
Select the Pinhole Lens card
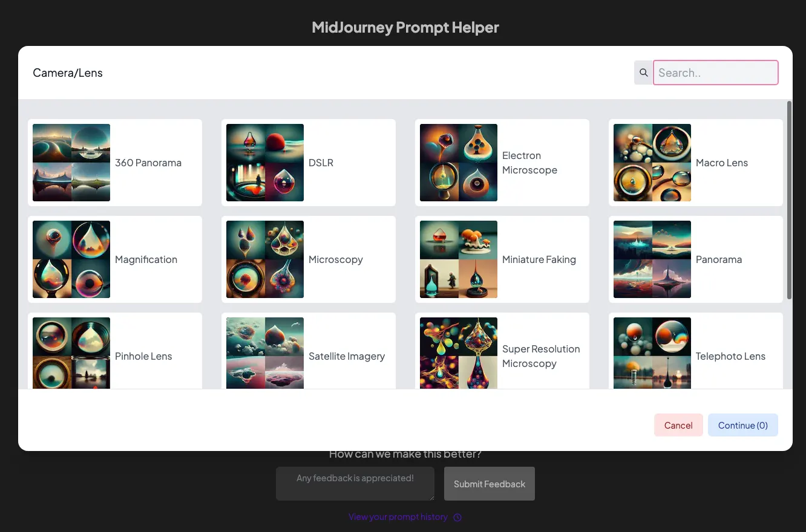[115, 351]
